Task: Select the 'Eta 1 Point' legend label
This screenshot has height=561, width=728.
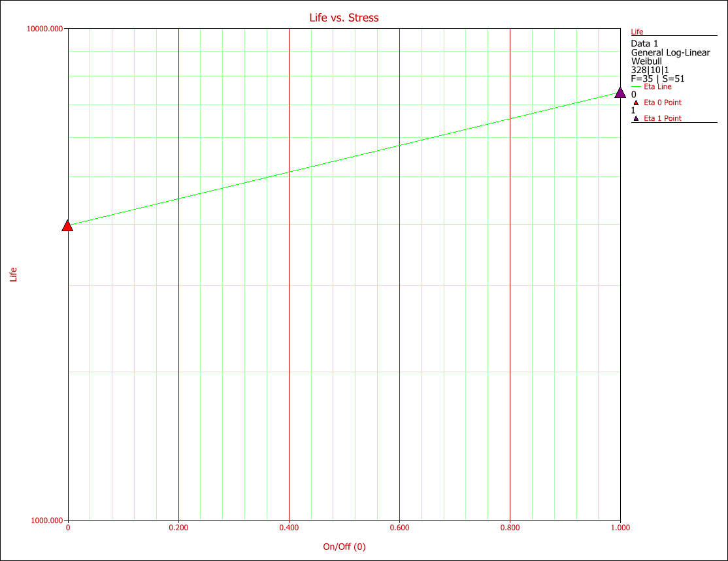Action: tap(663, 118)
